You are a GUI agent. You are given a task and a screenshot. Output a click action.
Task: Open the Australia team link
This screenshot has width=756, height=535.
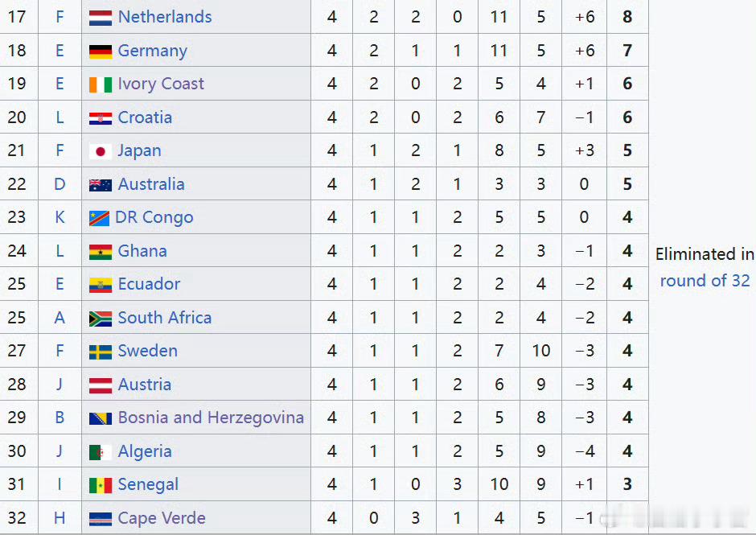(151, 183)
